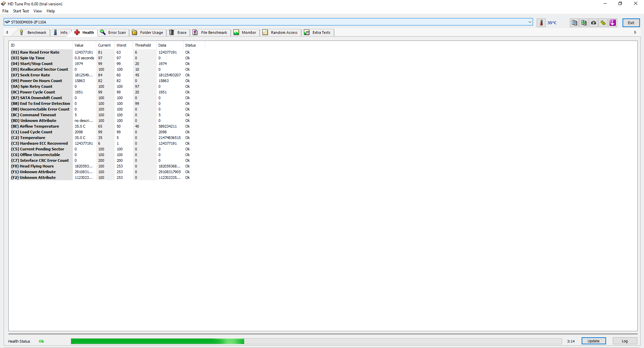
Task: Sort by the Status column header
Action: 194,45
